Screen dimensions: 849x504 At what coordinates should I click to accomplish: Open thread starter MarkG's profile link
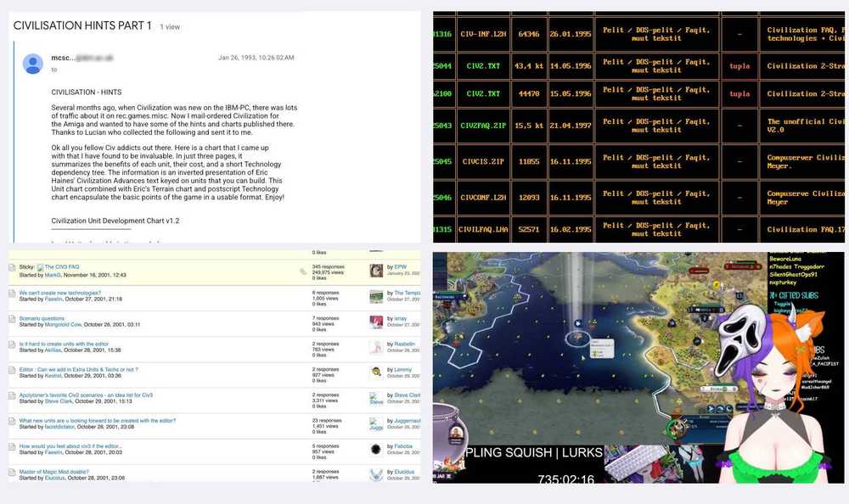(x=53, y=275)
